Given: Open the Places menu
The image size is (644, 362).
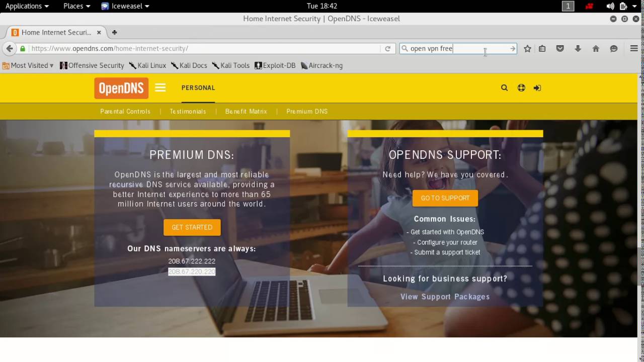Looking at the screenshot, I should 76,6.
